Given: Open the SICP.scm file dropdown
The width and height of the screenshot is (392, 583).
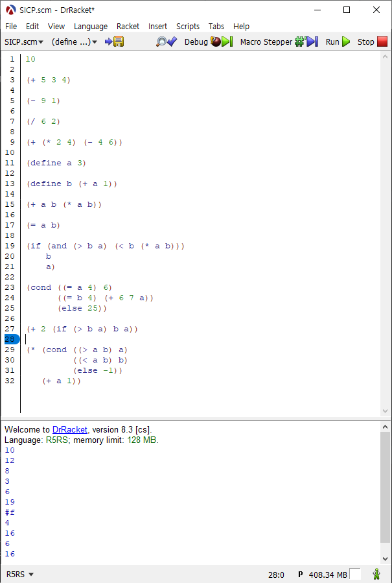Looking at the screenshot, I should [x=24, y=42].
